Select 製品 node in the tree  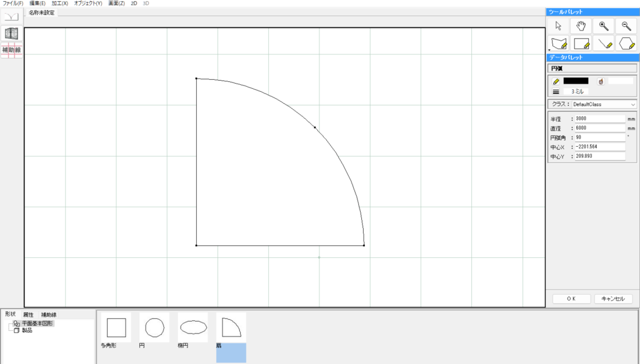(x=27, y=330)
